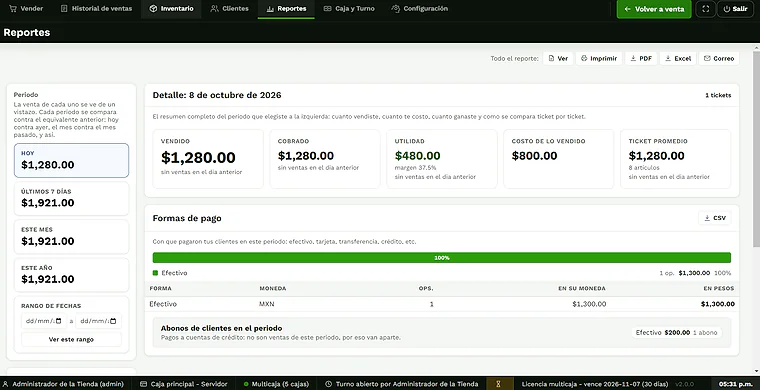Click the VENDIDO summary card
The width and height of the screenshot is (760, 390).
[208, 159]
